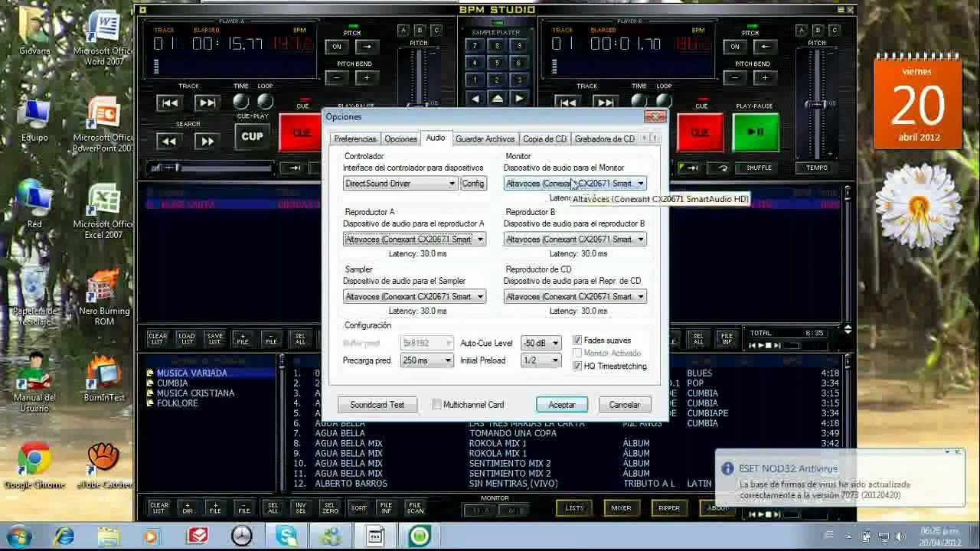Open the Precarga pred 250 ms dropdown

click(x=427, y=360)
